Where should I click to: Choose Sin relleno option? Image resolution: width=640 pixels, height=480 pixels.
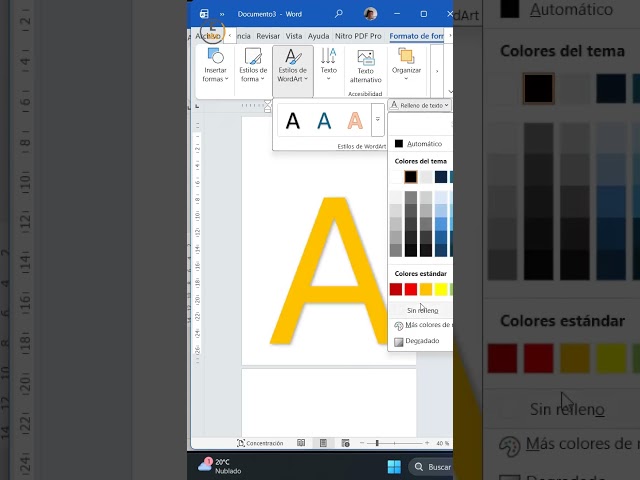pyautogui.click(x=421, y=310)
